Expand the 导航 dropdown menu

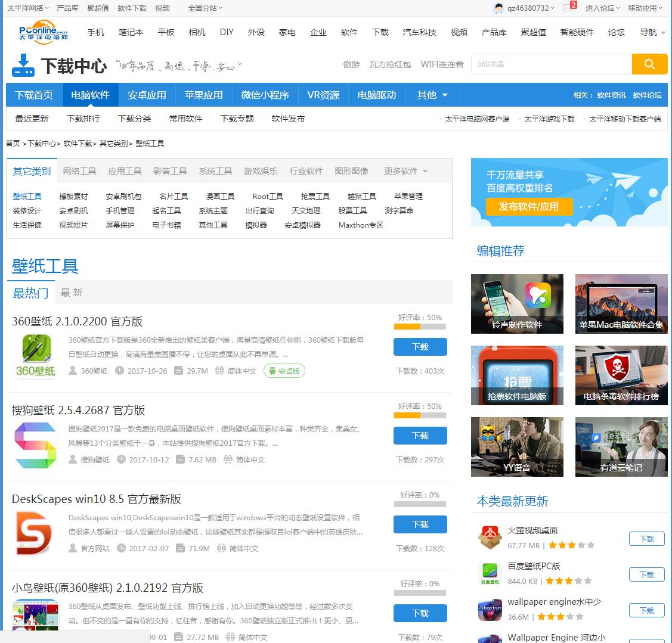point(652,32)
